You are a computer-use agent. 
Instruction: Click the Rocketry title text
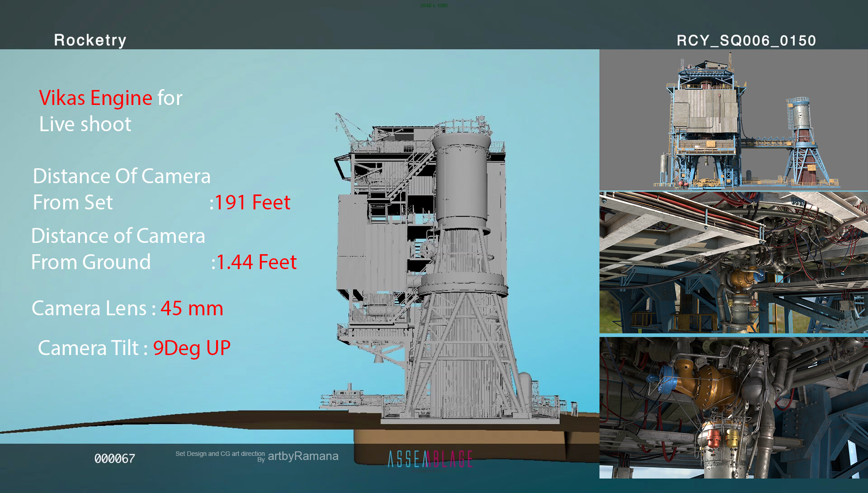click(x=90, y=40)
